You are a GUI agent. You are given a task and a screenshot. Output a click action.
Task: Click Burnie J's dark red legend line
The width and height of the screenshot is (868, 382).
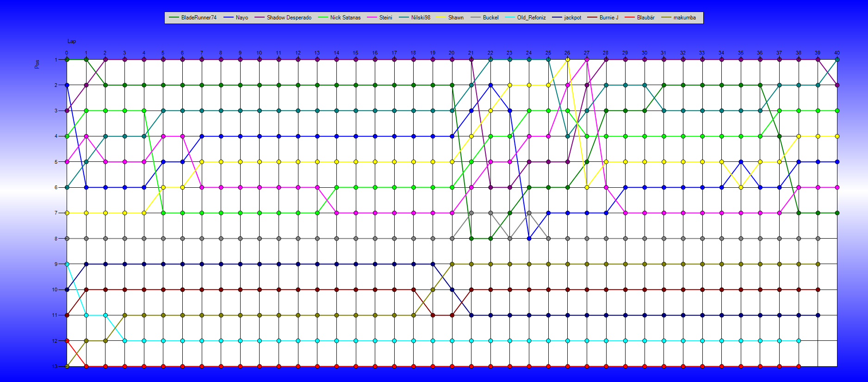click(592, 18)
